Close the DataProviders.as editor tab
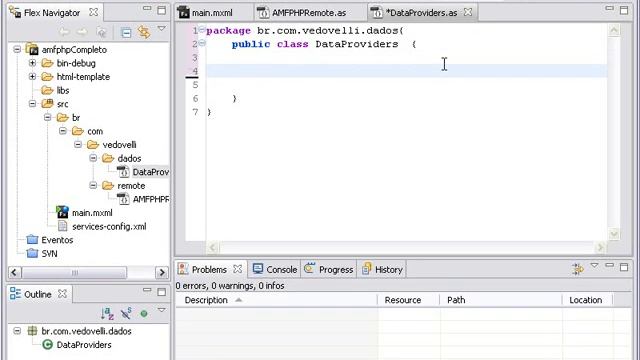 coord(468,12)
